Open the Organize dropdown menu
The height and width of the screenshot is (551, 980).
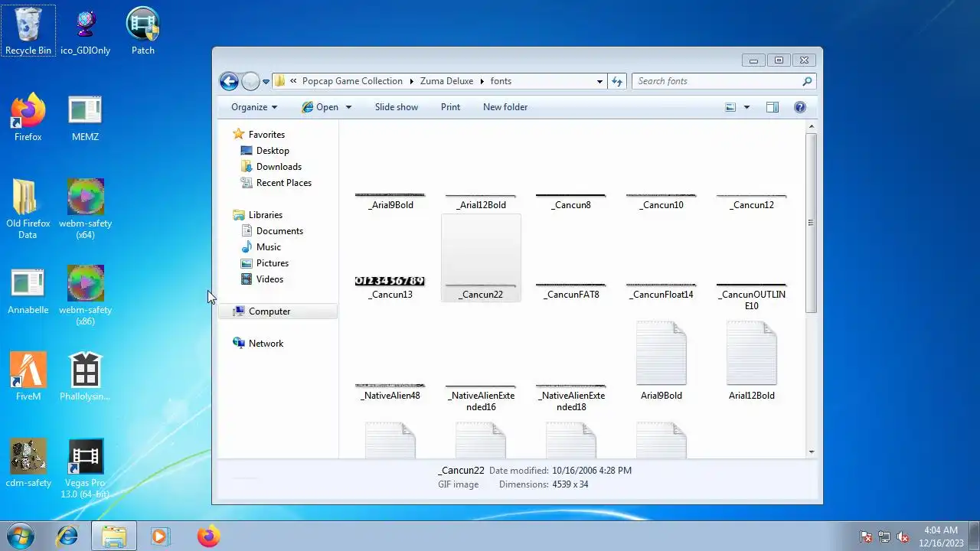point(254,107)
